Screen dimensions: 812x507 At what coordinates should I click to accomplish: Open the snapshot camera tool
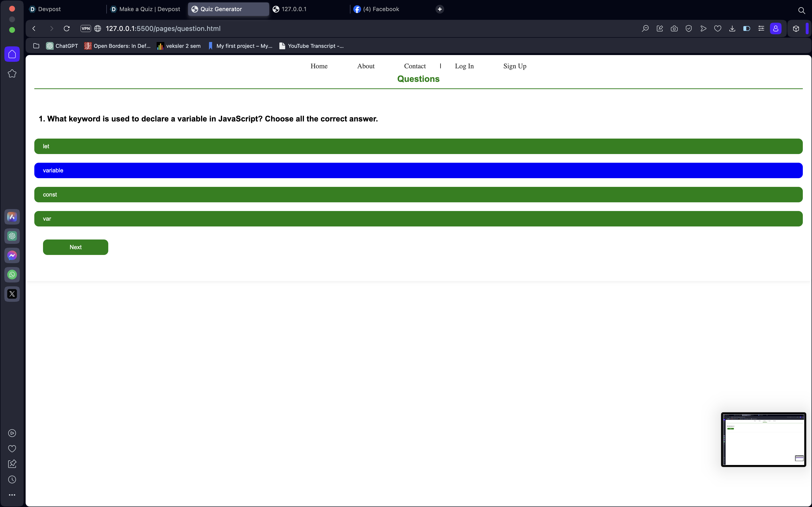674,28
